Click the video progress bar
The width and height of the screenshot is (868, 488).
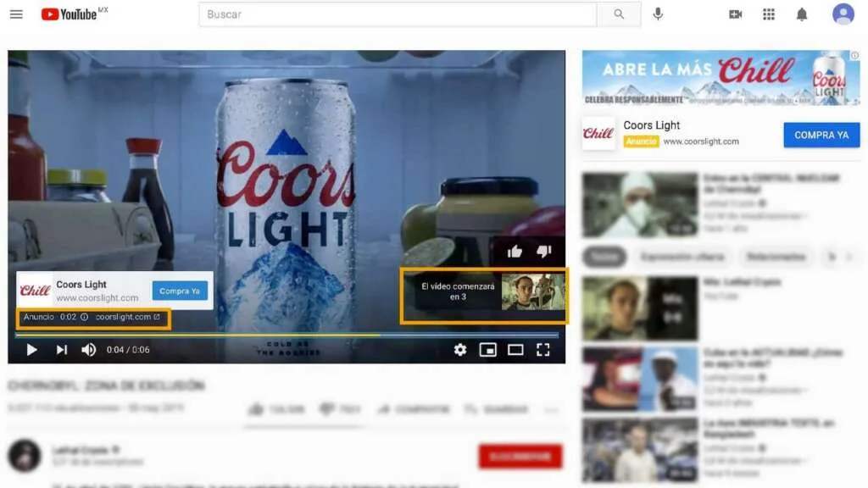pyautogui.click(x=287, y=335)
